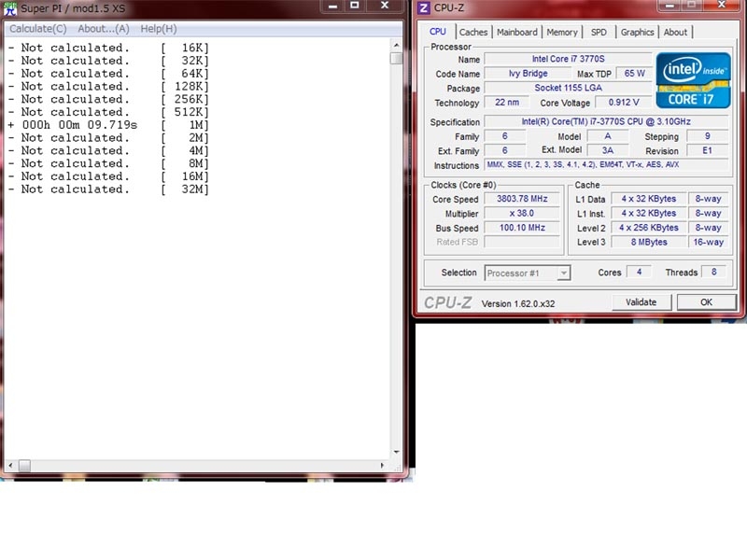
Task: Select the CPU tab in CPU-Z
Action: pos(438,32)
